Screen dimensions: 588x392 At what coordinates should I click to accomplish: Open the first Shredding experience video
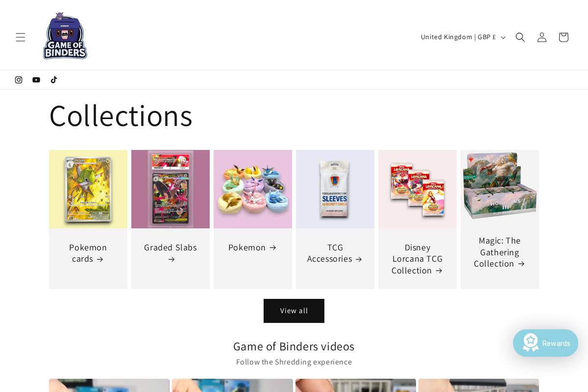(109, 386)
